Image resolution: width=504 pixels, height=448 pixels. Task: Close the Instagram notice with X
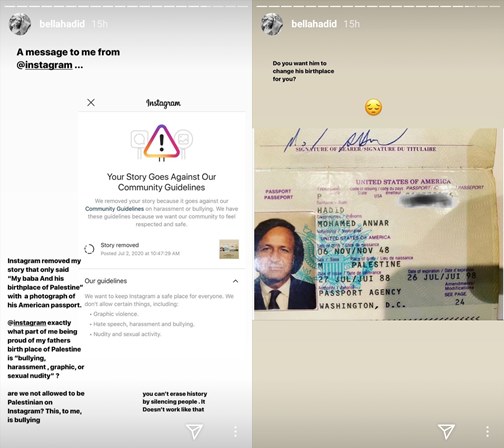[91, 102]
